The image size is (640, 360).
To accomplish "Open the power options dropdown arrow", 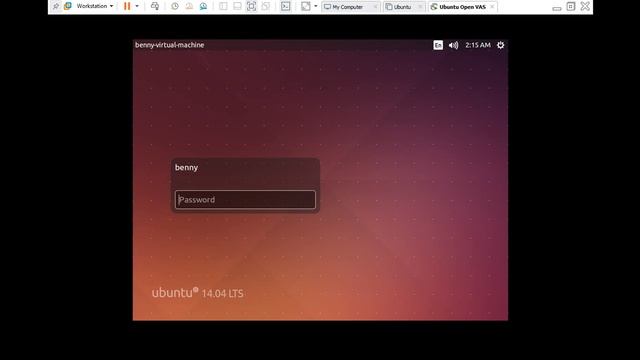I will point(137,6).
